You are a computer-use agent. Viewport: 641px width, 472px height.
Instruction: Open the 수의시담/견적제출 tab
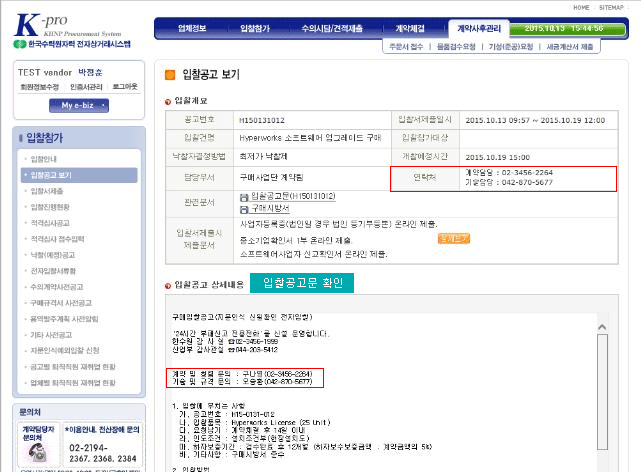(332, 28)
